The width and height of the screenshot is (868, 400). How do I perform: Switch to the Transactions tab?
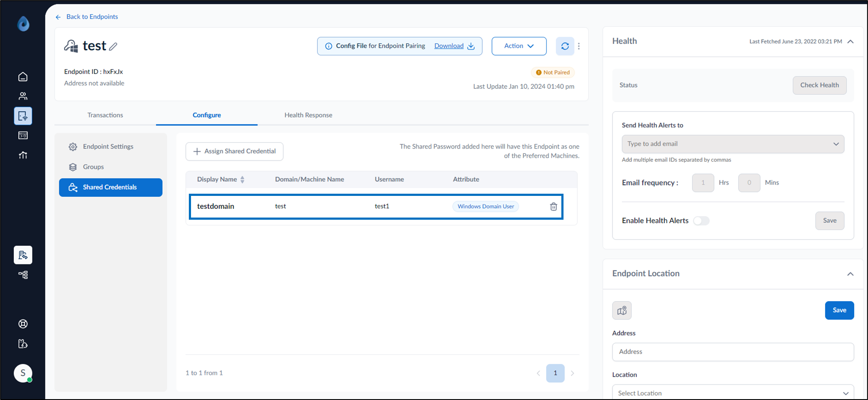tap(105, 115)
